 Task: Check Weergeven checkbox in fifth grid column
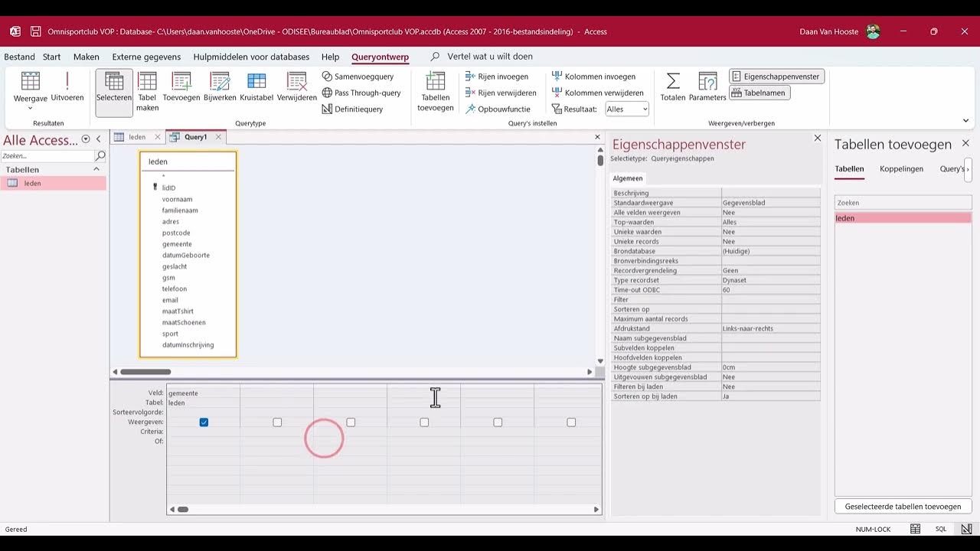(x=498, y=422)
